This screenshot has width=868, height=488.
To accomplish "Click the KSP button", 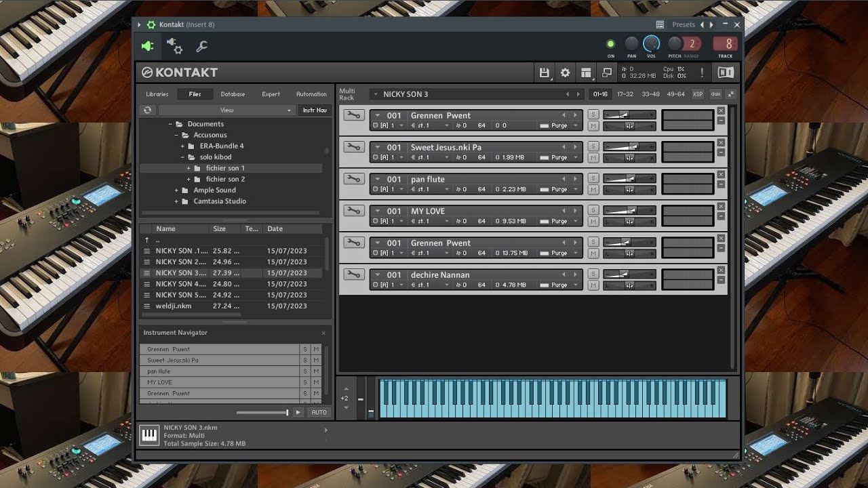I will click(698, 94).
